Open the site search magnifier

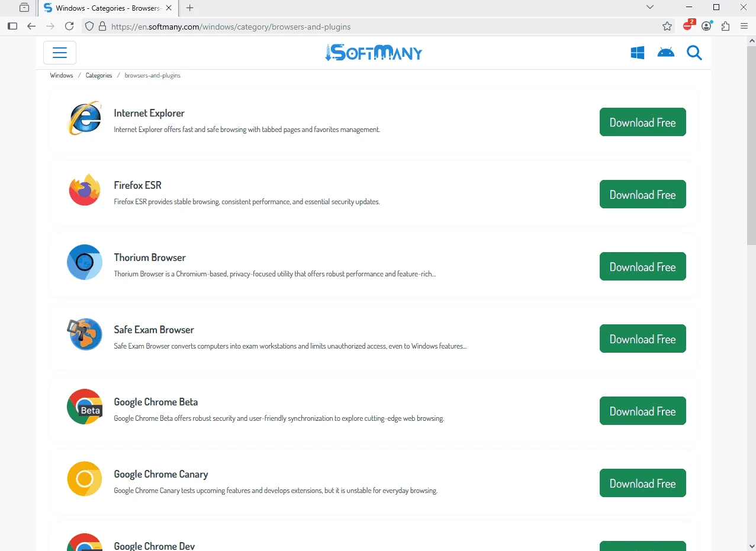pyautogui.click(x=694, y=53)
